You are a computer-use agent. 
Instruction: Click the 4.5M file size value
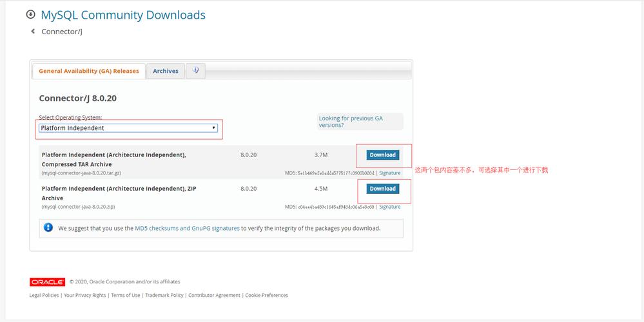pyautogui.click(x=321, y=189)
